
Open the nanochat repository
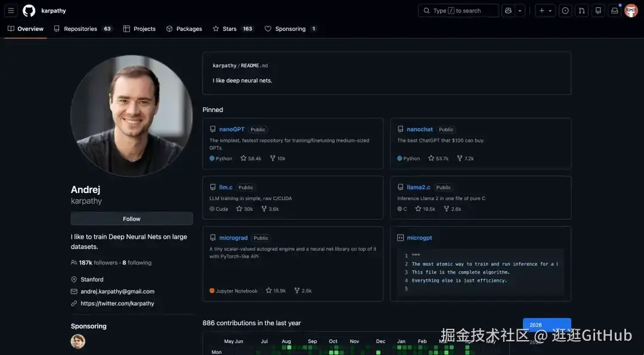(420, 129)
